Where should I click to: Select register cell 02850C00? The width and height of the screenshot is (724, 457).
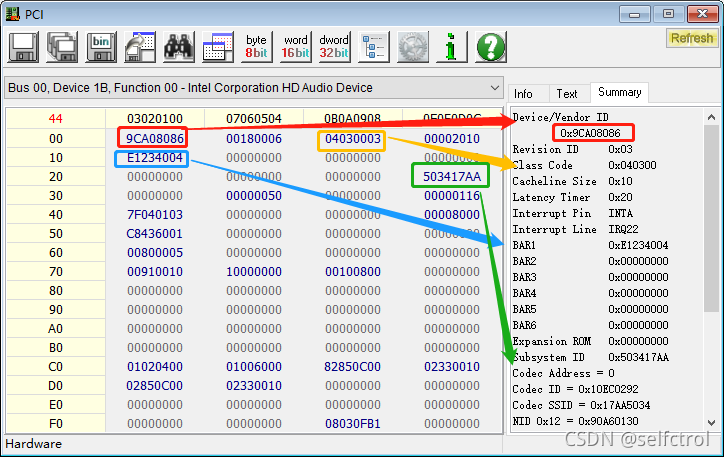click(155, 385)
